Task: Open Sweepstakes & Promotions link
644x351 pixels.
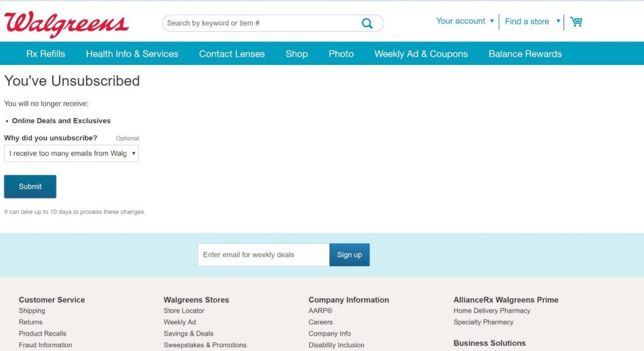Action: (205, 345)
